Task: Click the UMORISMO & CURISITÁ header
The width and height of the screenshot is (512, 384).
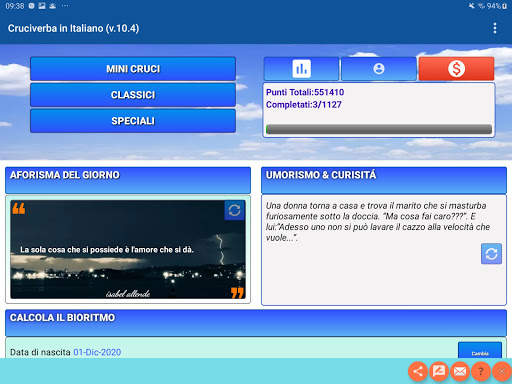Action: (x=384, y=180)
